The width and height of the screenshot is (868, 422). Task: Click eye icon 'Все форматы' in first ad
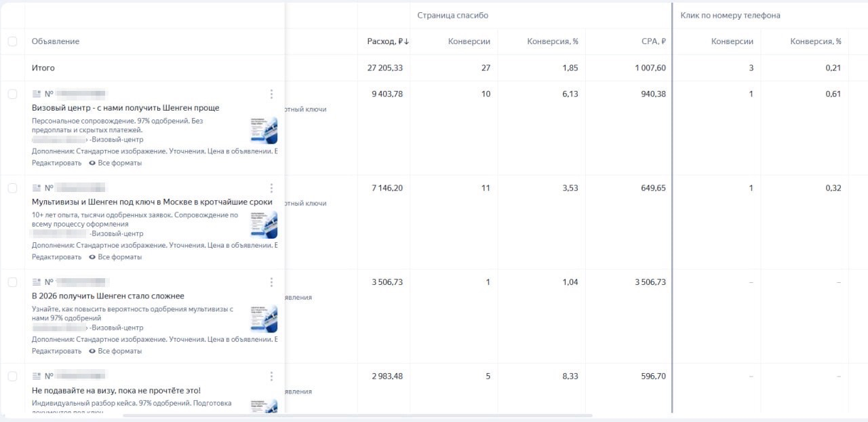tap(92, 163)
